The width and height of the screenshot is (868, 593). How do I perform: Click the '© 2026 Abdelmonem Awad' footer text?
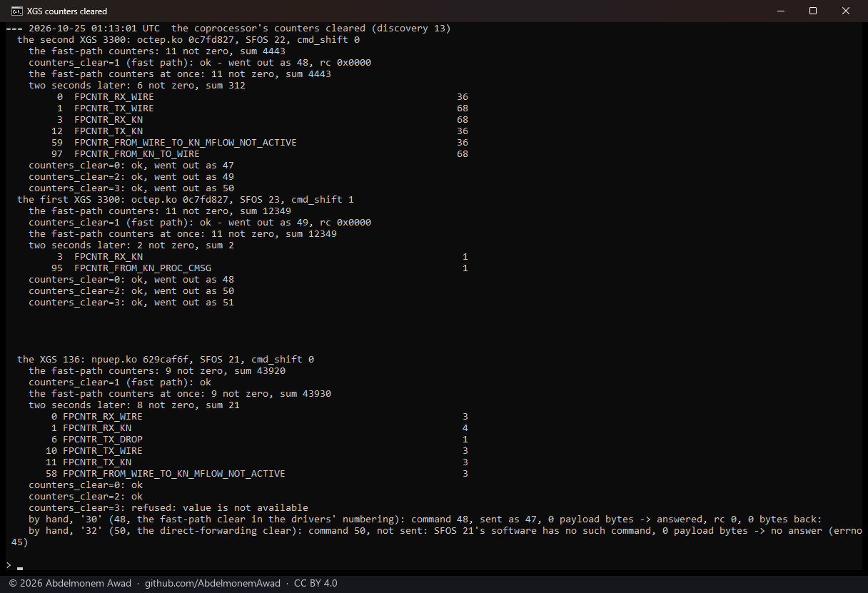70,583
